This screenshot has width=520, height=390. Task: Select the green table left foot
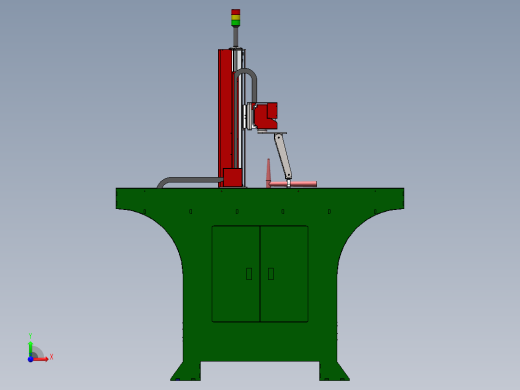tap(186, 371)
